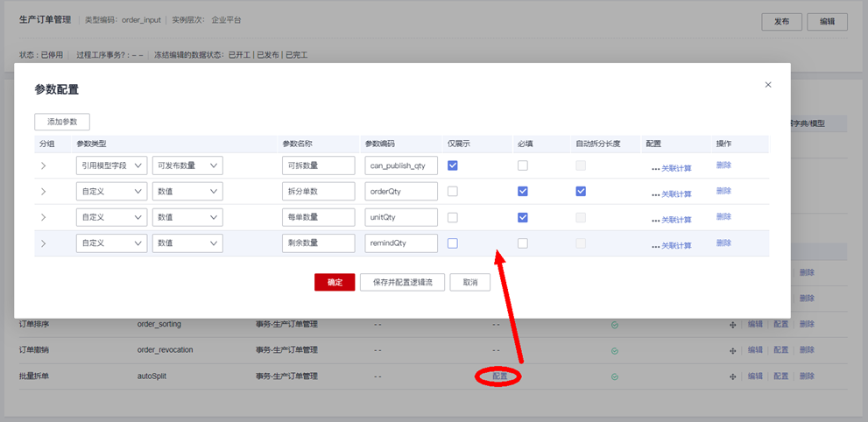Click the ellipsis icon before 关联计算 for orderQty
This screenshot has width=868, height=422.
pyautogui.click(x=654, y=193)
